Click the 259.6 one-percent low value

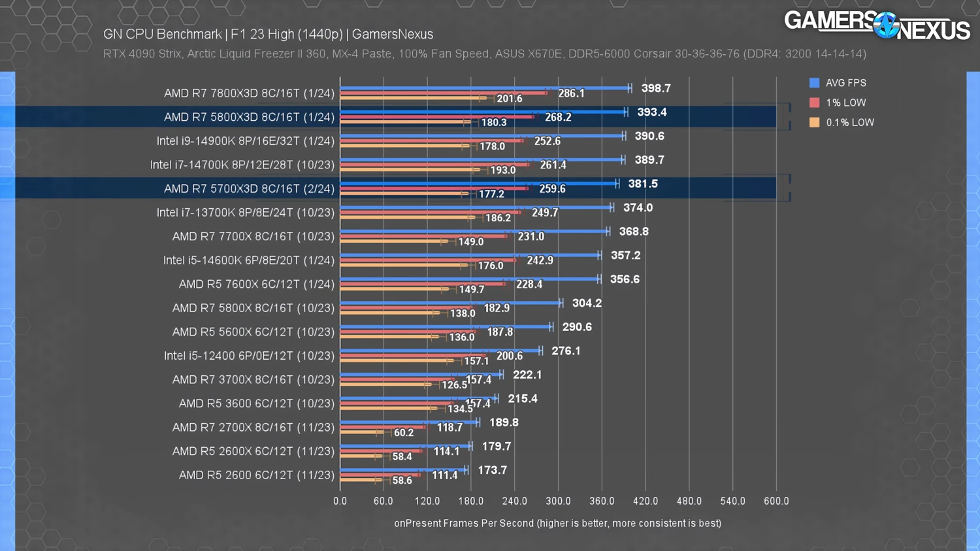click(552, 189)
